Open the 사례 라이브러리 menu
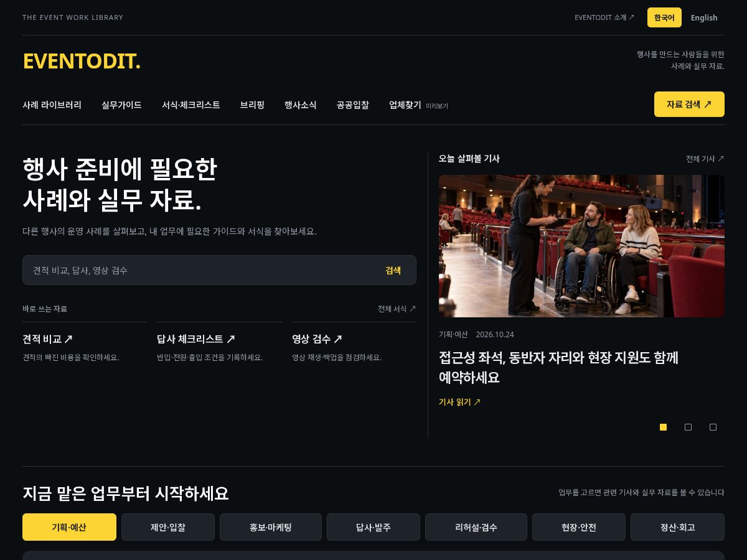The image size is (747, 560). click(52, 105)
